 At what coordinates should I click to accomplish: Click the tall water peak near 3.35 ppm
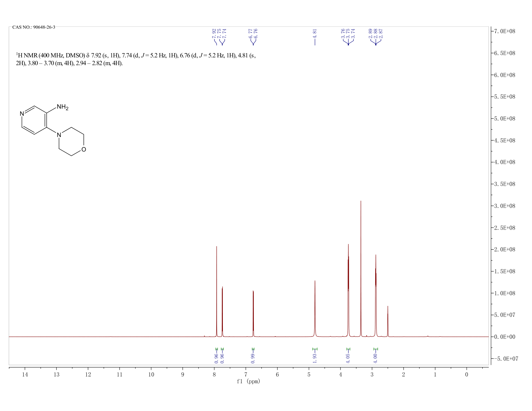[x=361, y=269]
